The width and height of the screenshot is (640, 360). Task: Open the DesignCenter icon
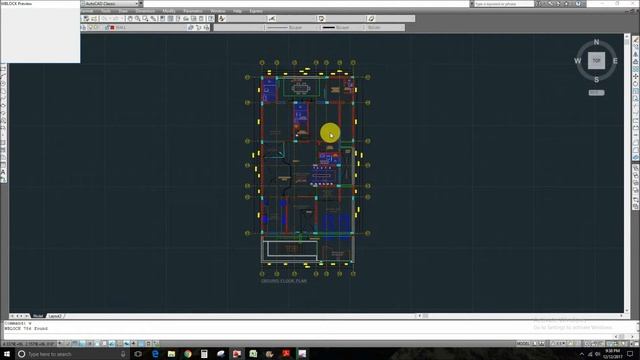pos(170,19)
